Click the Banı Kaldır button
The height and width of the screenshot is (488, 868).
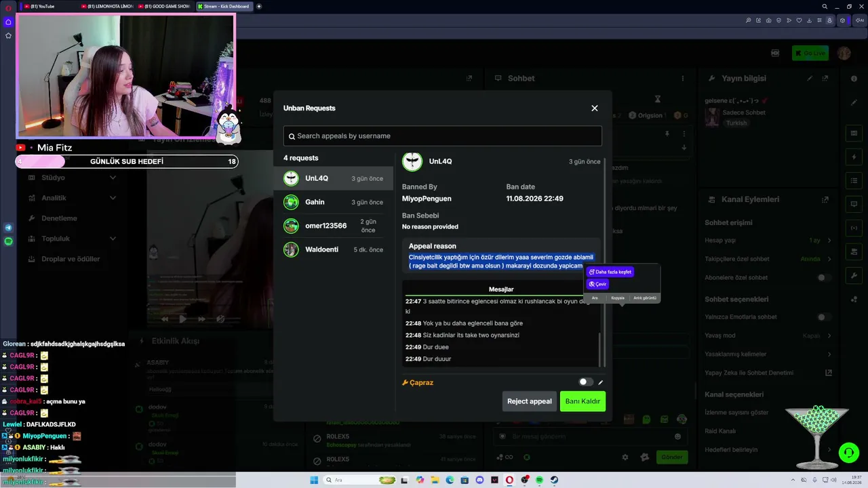click(583, 401)
